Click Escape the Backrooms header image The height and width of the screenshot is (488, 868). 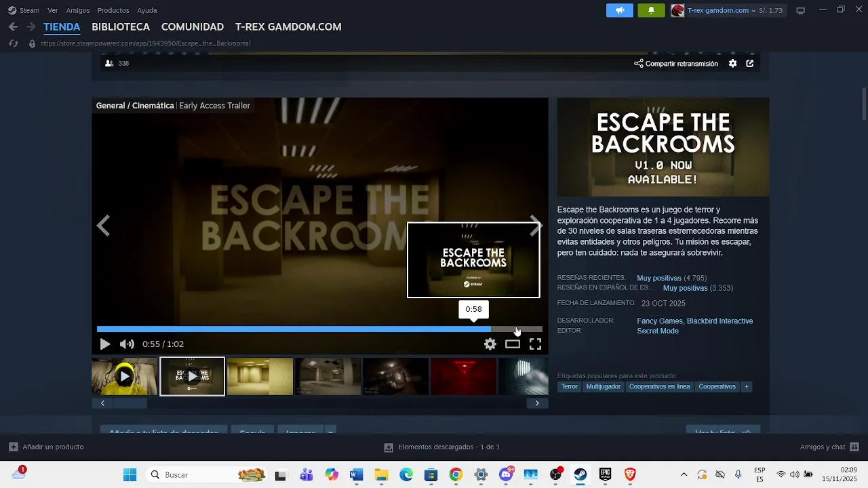click(663, 147)
